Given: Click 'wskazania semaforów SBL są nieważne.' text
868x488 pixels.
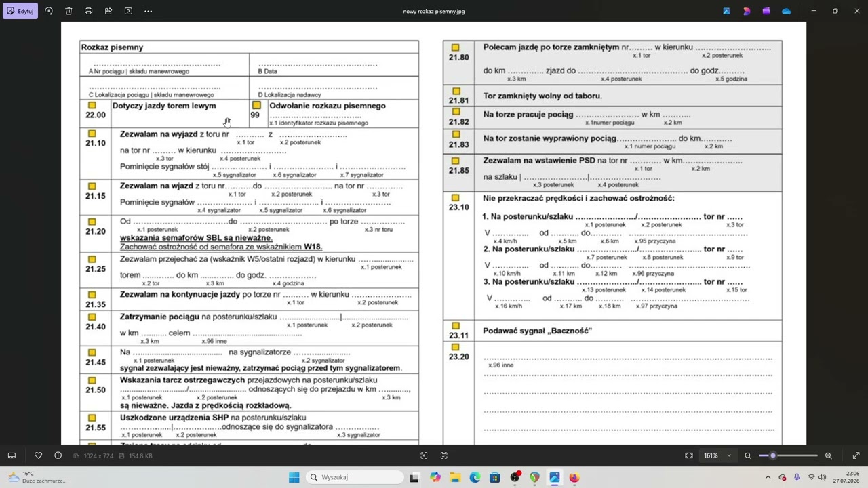Looking at the screenshot, I should tap(196, 238).
